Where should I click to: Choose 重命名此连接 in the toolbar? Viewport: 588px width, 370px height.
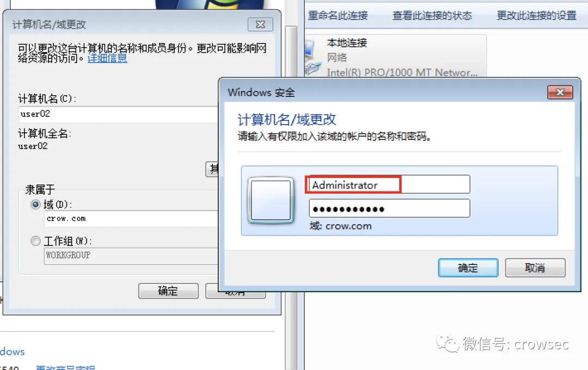(338, 16)
